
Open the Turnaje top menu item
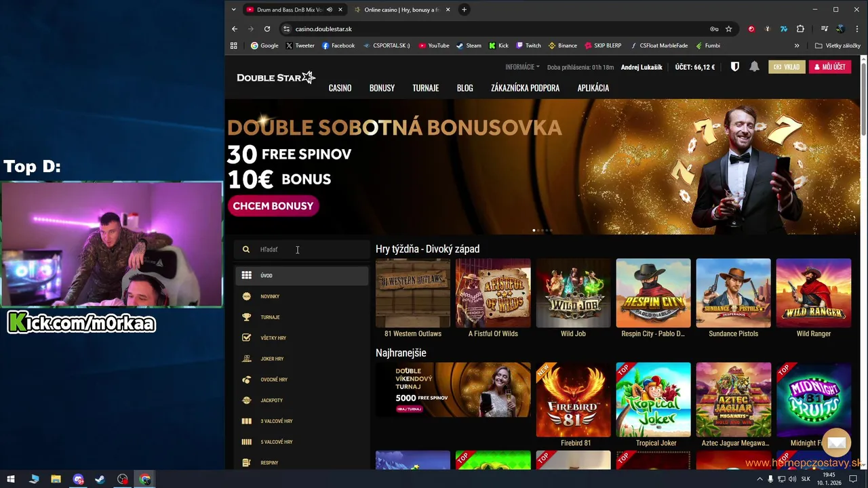(x=425, y=88)
